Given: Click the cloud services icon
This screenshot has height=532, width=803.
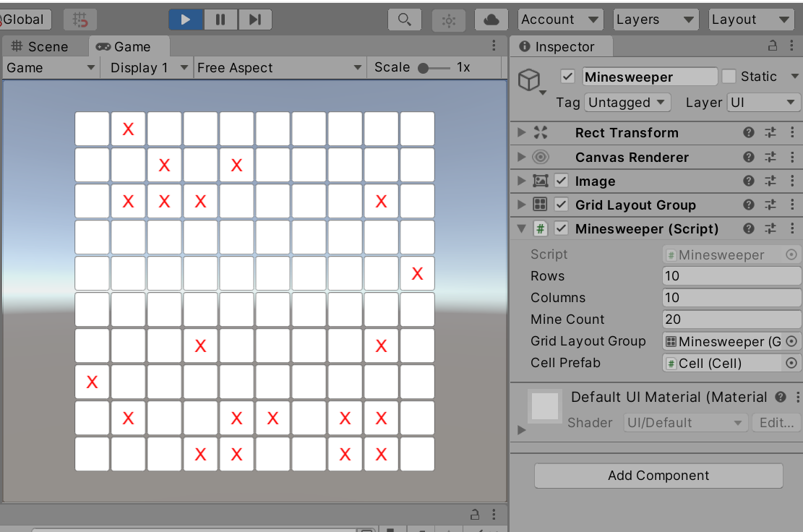Looking at the screenshot, I should pyautogui.click(x=491, y=20).
